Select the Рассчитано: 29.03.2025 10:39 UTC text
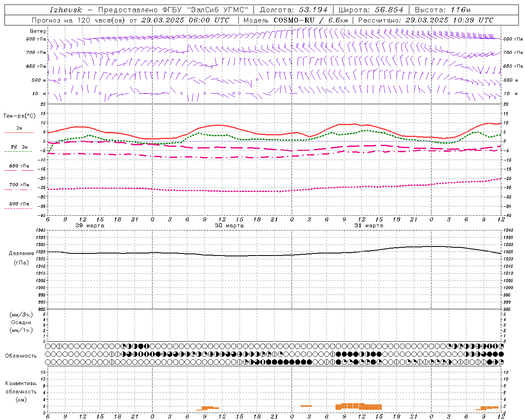Screen dimensions: 525x420 click(x=426, y=20)
